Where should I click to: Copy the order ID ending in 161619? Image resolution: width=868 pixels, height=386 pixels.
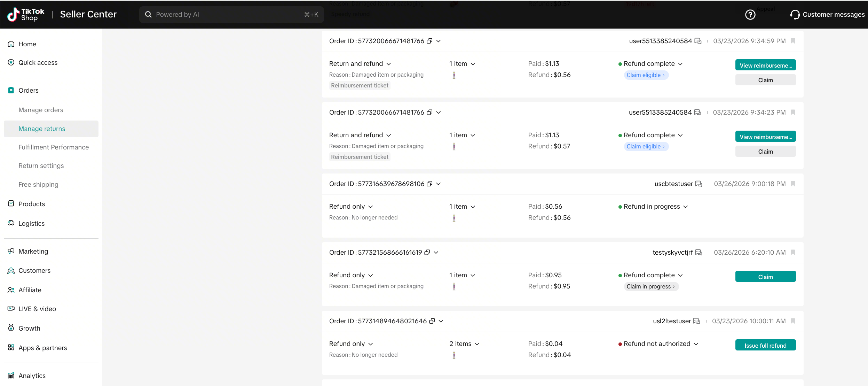pyautogui.click(x=427, y=252)
